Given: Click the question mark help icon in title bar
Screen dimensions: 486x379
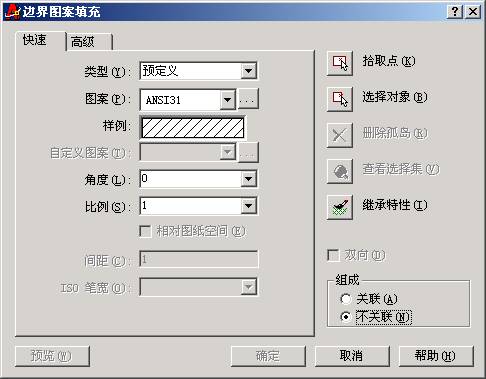Looking at the screenshot, I should 455,12.
